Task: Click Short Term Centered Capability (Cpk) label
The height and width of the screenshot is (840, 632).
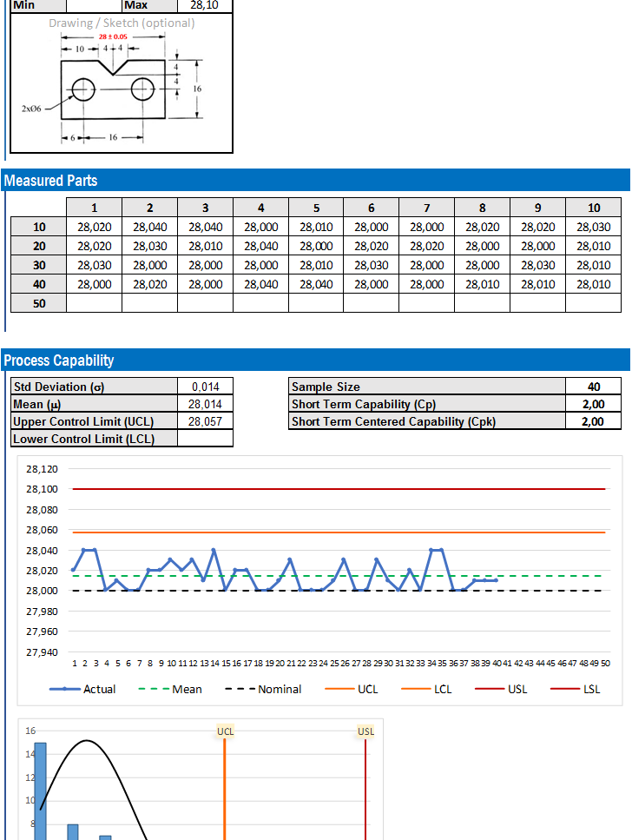Action: click(427, 421)
